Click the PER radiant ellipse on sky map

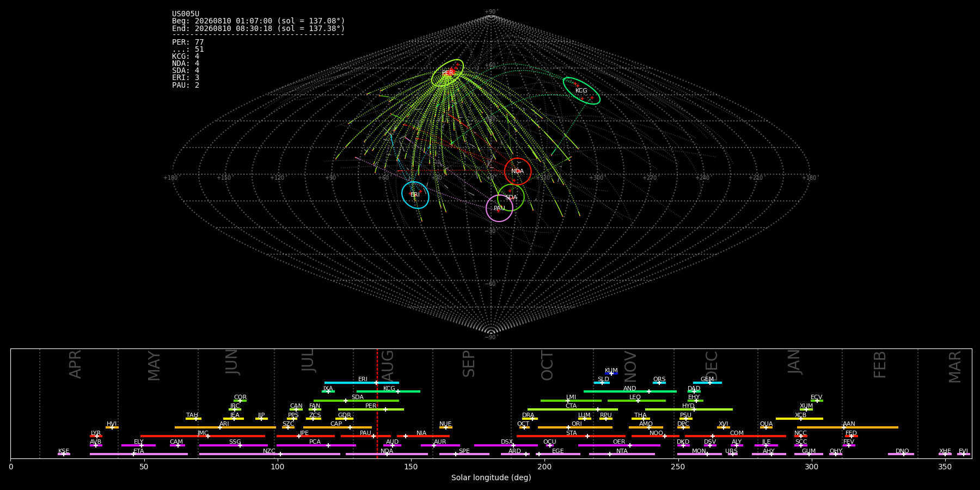coord(448,73)
